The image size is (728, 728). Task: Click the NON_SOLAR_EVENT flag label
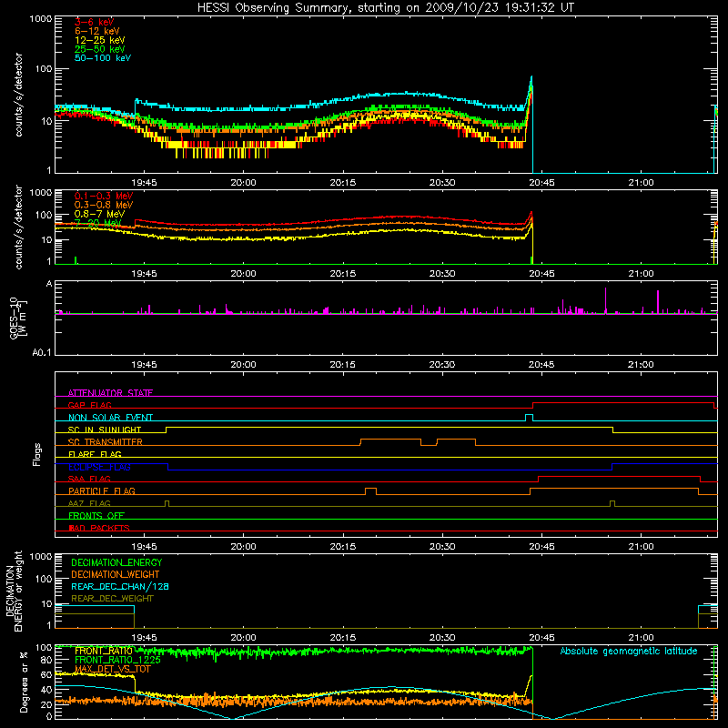pos(110,418)
